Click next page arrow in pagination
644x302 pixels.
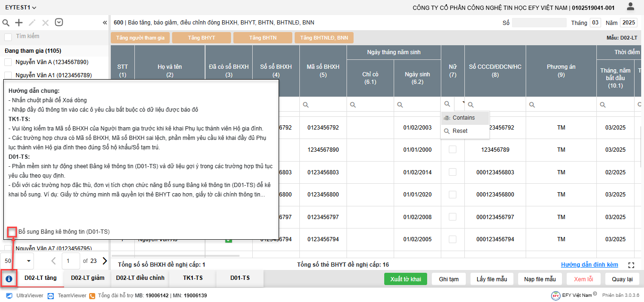click(105, 261)
